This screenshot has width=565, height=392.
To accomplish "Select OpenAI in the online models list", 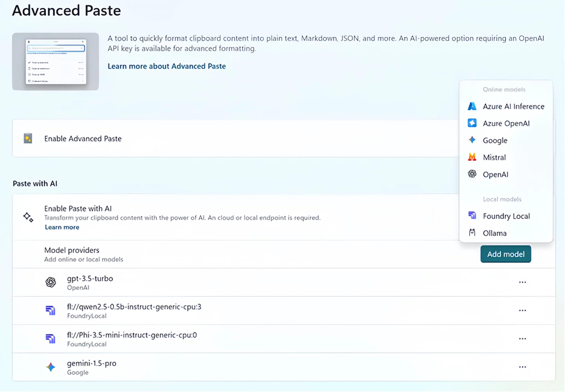I will [x=495, y=174].
